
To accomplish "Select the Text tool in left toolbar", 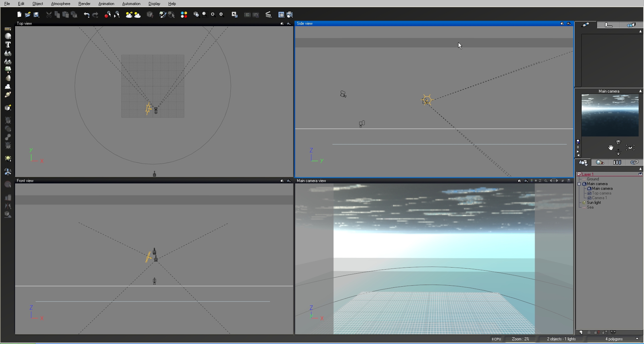I will point(8,45).
